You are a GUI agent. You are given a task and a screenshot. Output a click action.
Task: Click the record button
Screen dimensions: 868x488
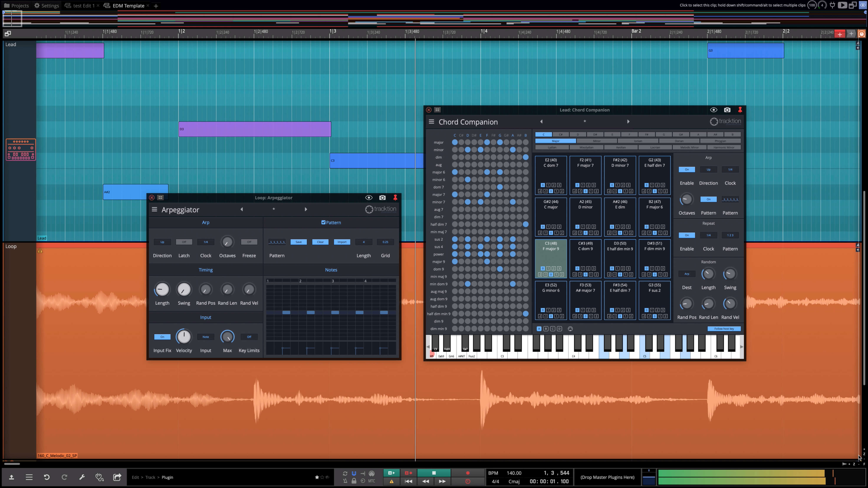tap(468, 473)
